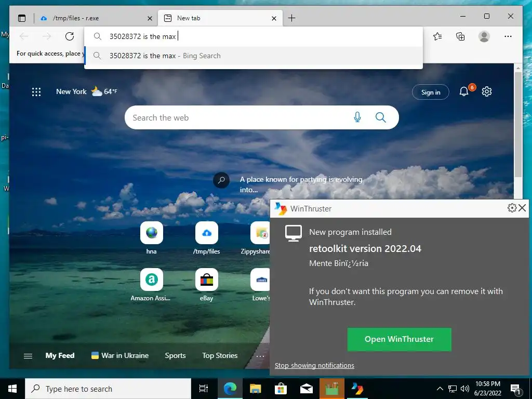The height and width of the screenshot is (399, 532).
Task: Click the page vertical scrollbar
Action: pyautogui.click(x=518, y=124)
